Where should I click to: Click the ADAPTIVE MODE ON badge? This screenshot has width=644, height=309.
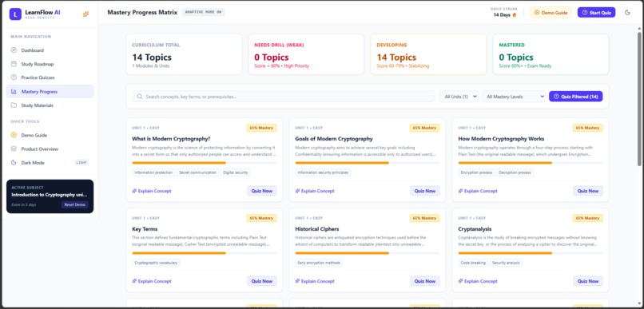[x=203, y=12]
